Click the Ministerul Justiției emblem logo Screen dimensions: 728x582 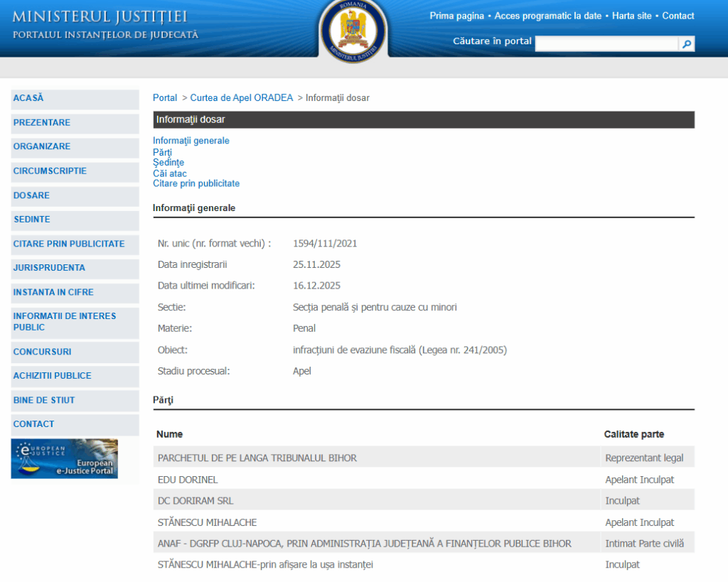[353, 30]
